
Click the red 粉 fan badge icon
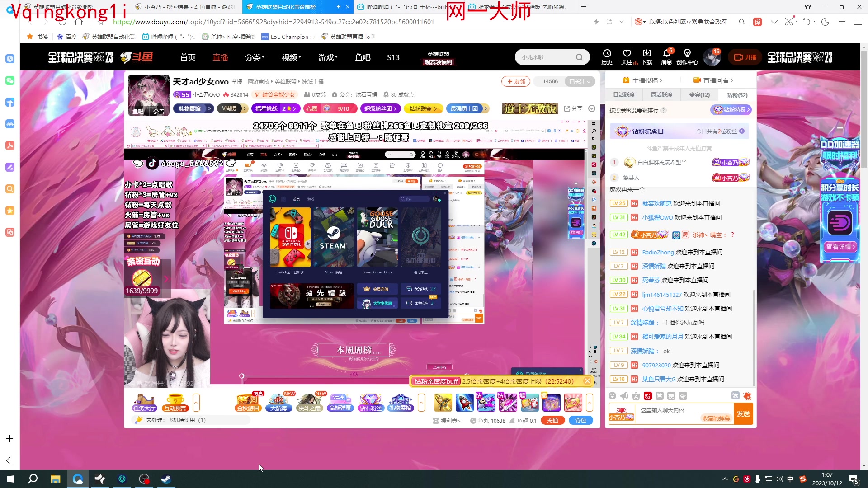pyautogui.click(x=647, y=396)
